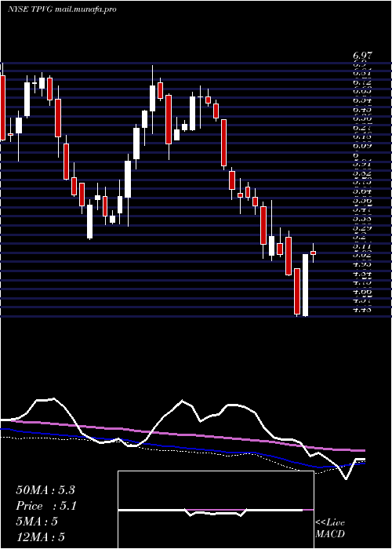Select the 12MA : 5 readout

pos(41,537)
